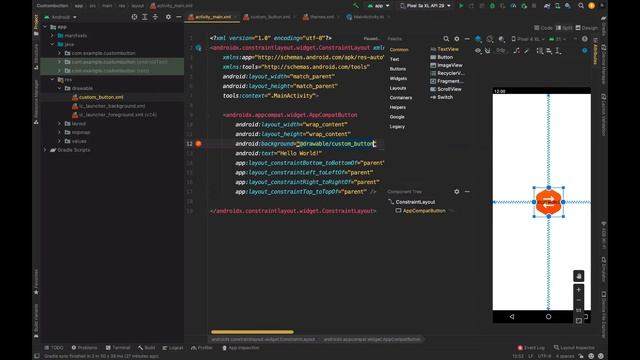The image size is (640, 360).
Task: Click the Debug app bug icon
Action: pos(492,6)
